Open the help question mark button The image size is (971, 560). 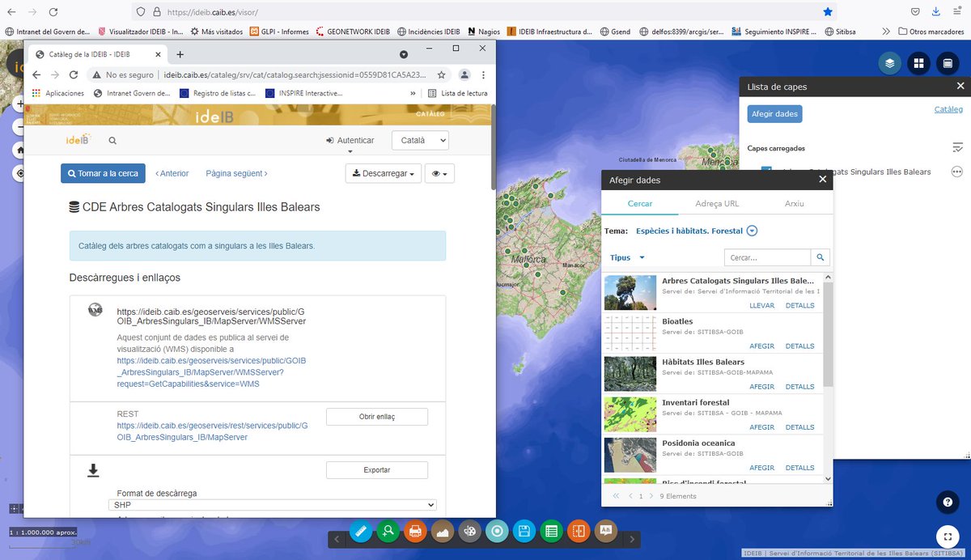948,503
